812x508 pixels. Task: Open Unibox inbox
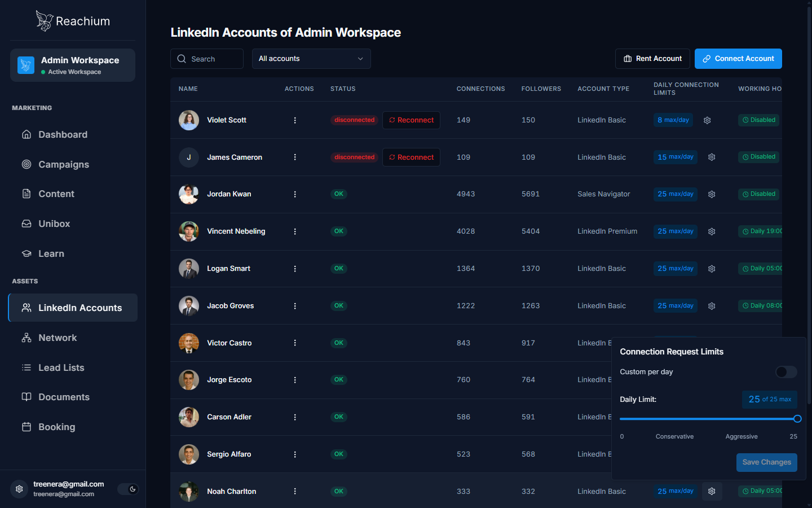pos(73,224)
